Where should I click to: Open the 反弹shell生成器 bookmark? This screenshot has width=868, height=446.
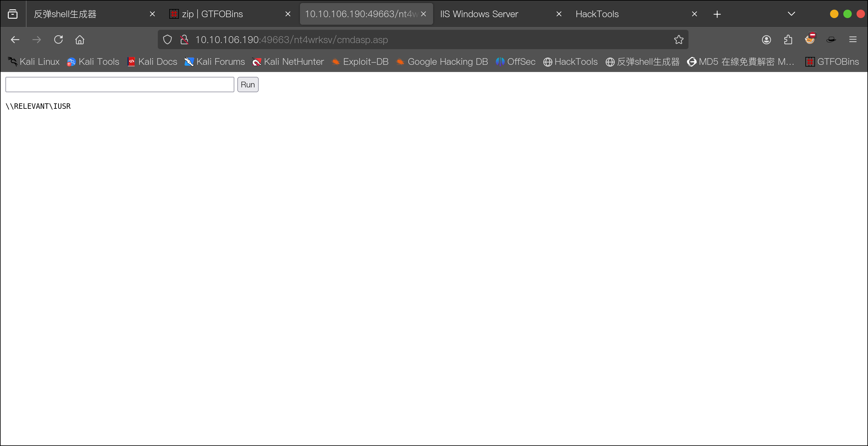(x=643, y=62)
